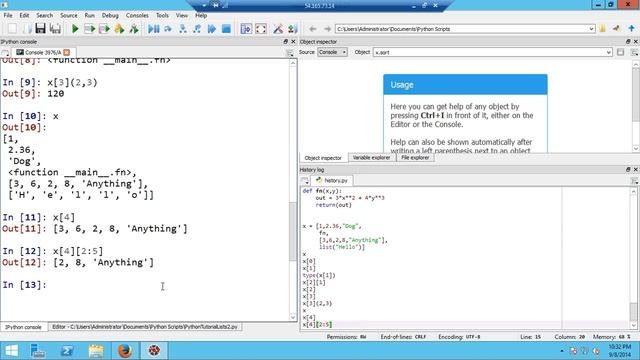The height and width of the screenshot is (360, 640).
Task: Click Run cell and advance icon
Action: pyautogui.click(x=104, y=29)
